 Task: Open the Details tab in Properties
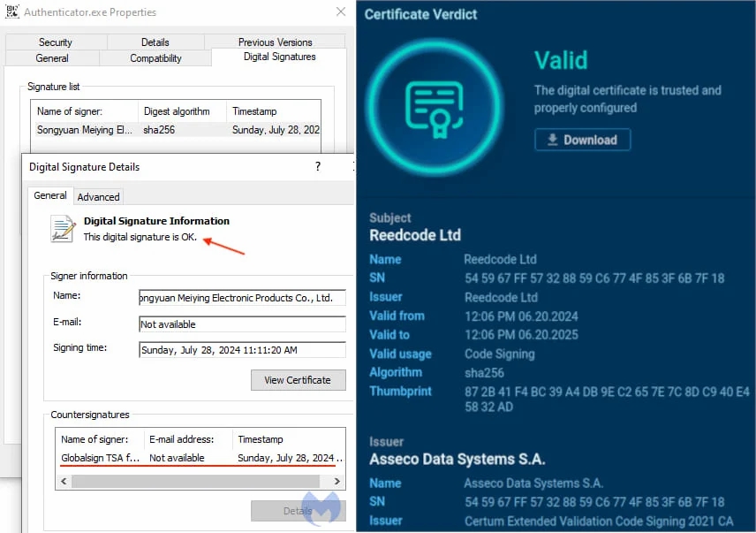point(155,42)
